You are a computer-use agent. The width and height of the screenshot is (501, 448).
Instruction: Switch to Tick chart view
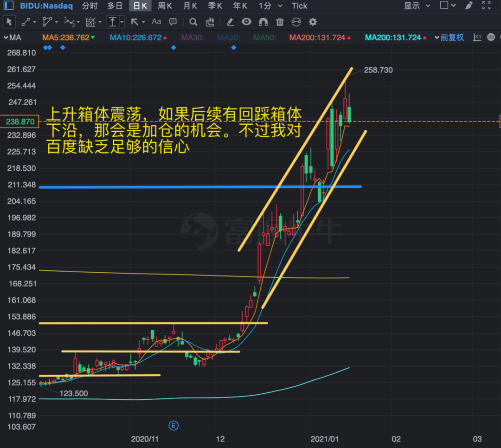[299, 6]
